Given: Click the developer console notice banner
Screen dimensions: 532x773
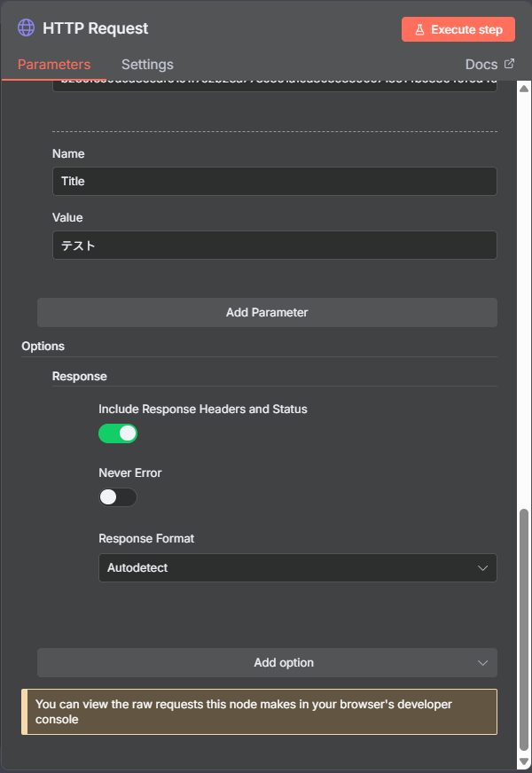Looking at the screenshot, I should (260, 712).
